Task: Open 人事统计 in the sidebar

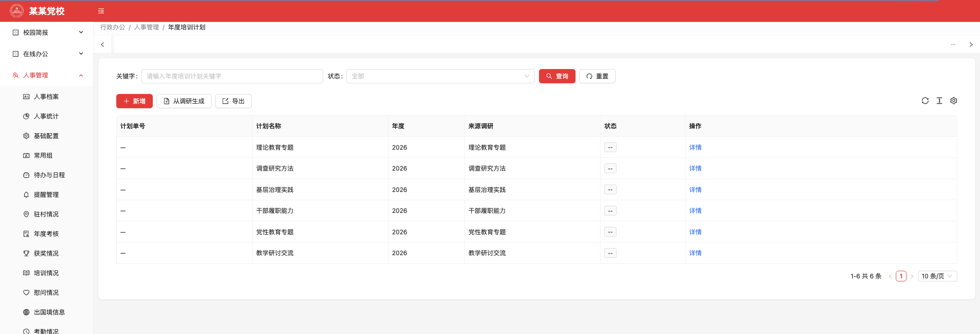Action: [46, 116]
